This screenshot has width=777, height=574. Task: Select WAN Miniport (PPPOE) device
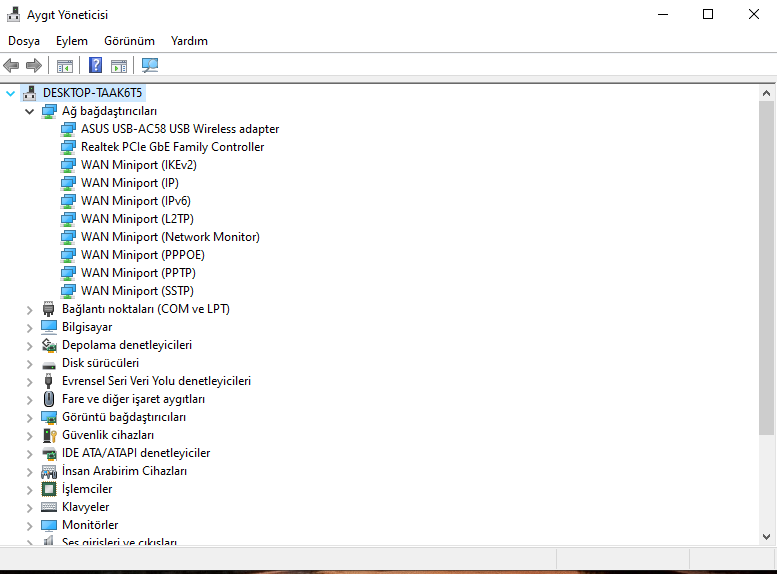[x=143, y=255]
